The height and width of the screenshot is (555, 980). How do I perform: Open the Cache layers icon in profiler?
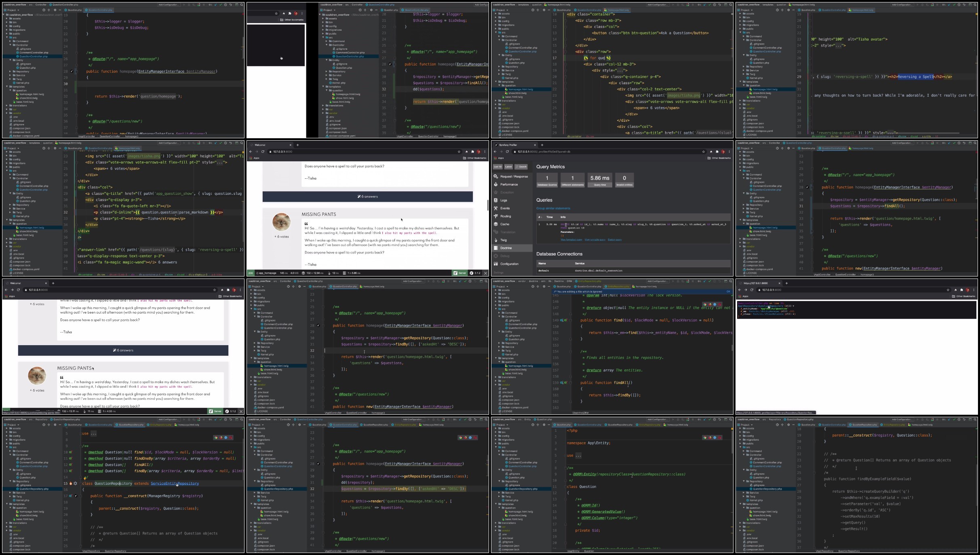[496, 224]
